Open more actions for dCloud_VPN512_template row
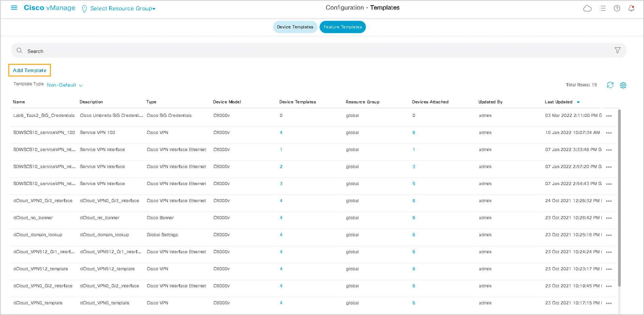Screen dimensions: 644x315 609,269
